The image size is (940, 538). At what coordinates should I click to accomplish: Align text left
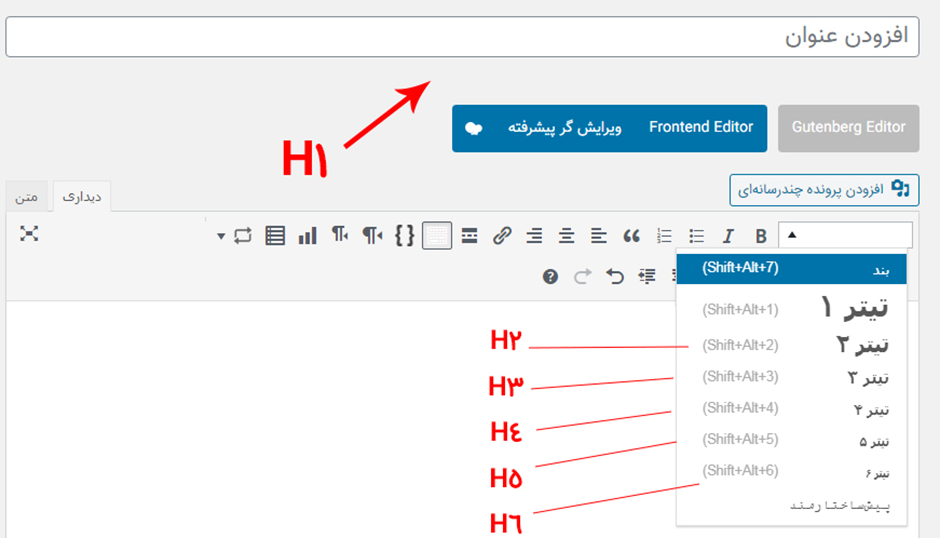tap(598, 236)
